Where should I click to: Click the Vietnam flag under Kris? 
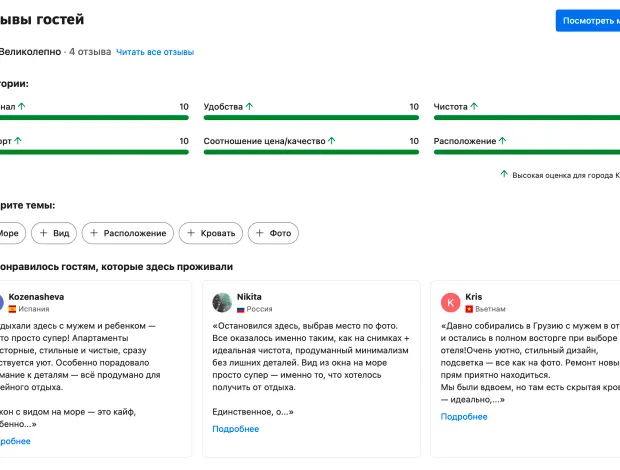tap(470, 310)
